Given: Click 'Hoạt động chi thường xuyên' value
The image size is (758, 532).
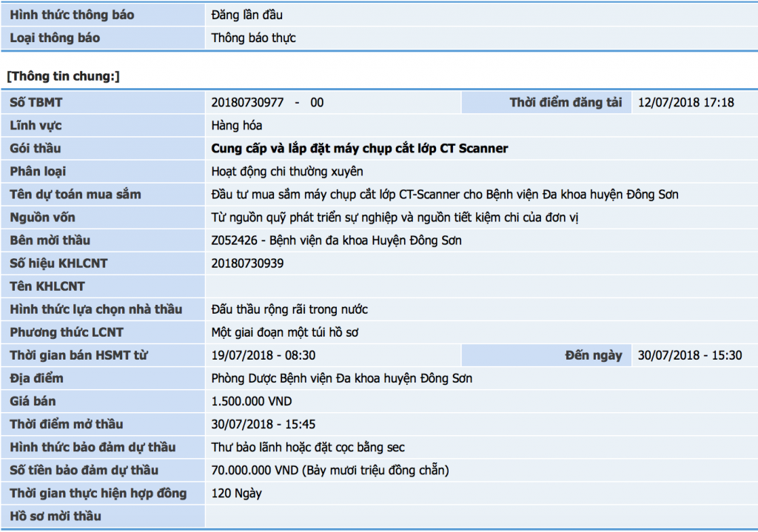Looking at the screenshot, I should [x=286, y=172].
